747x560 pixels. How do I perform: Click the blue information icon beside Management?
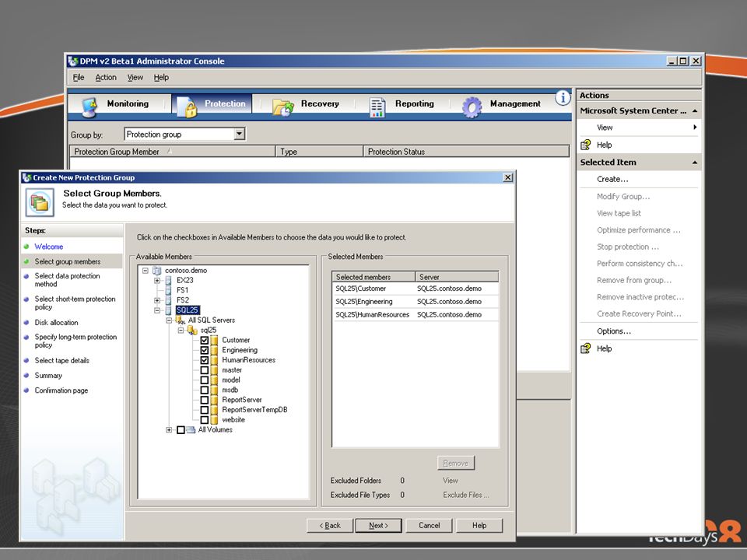563,98
